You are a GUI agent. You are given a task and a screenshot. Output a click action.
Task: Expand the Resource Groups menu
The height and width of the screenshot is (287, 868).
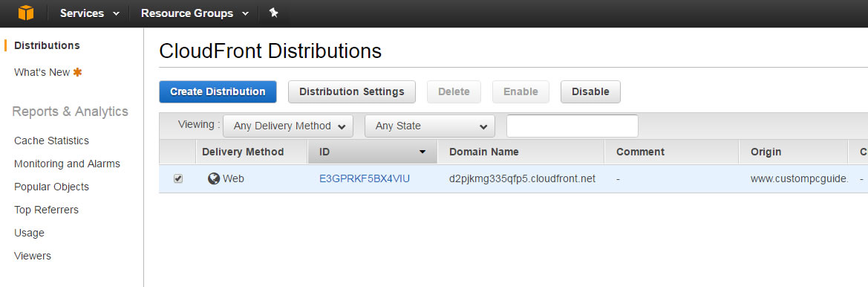tap(195, 13)
